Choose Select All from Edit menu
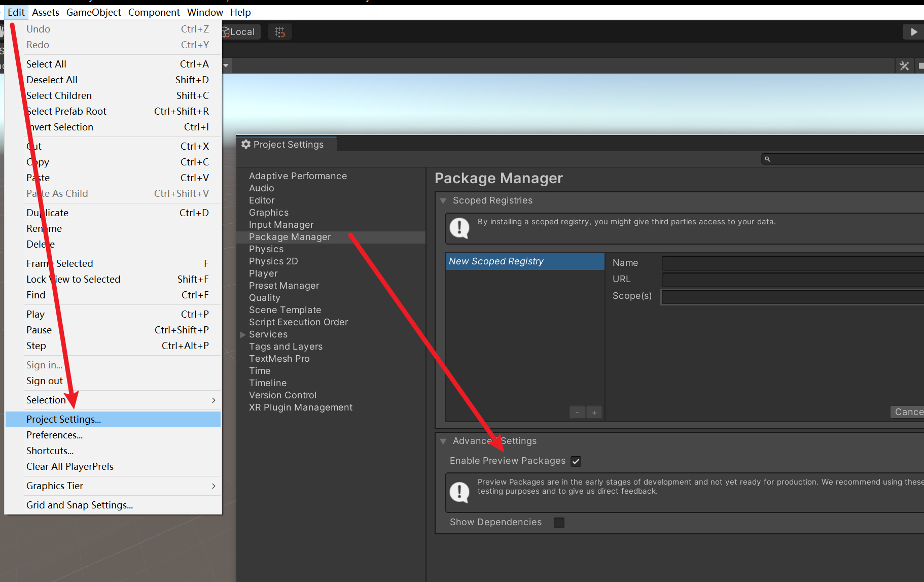The image size is (924, 582). coord(113,64)
